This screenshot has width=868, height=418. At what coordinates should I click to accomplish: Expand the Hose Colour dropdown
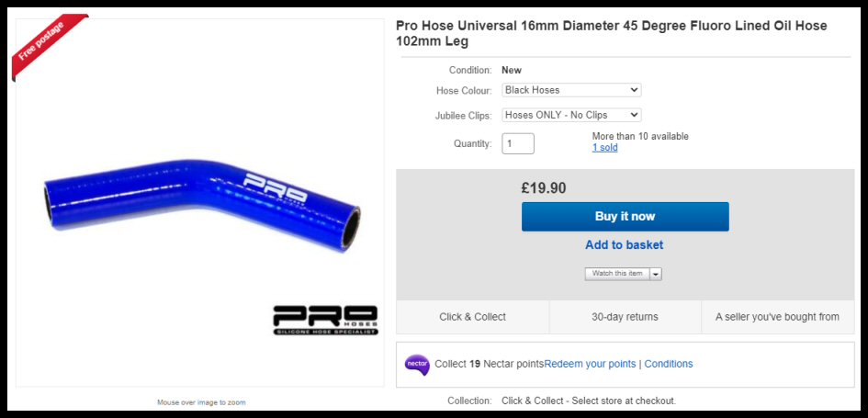tap(571, 90)
